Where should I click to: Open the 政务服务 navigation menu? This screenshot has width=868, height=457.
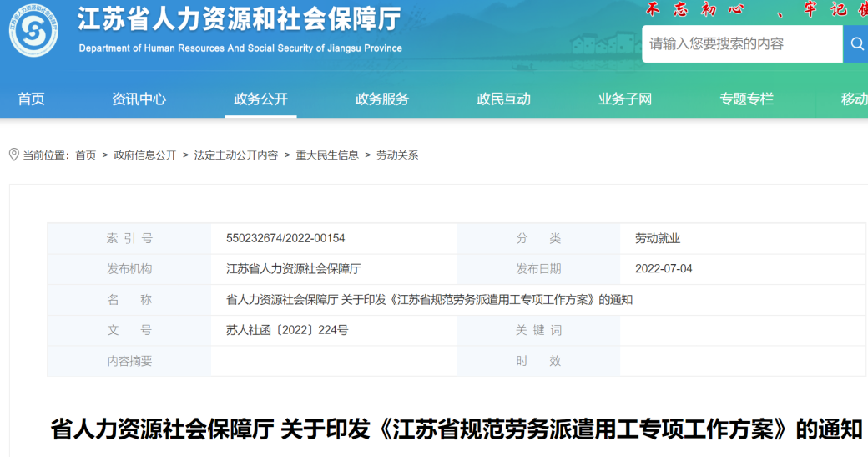(382, 99)
